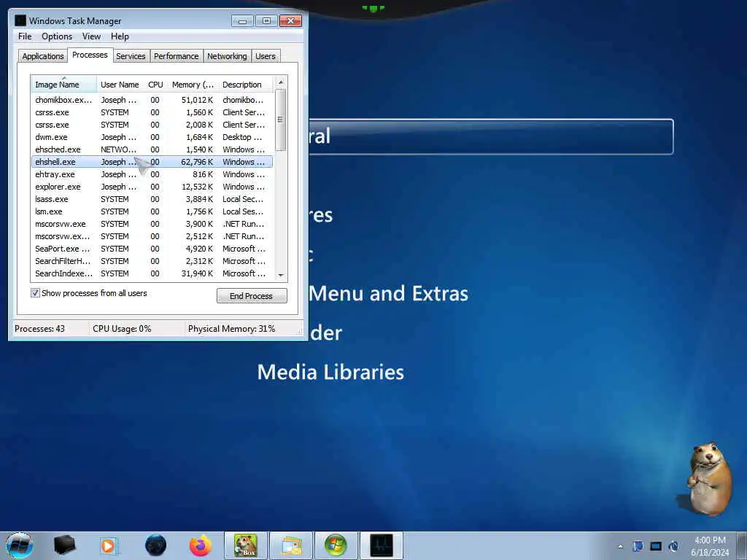The height and width of the screenshot is (560, 747).
Task: Sort by Memory column header
Action: pos(193,85)
